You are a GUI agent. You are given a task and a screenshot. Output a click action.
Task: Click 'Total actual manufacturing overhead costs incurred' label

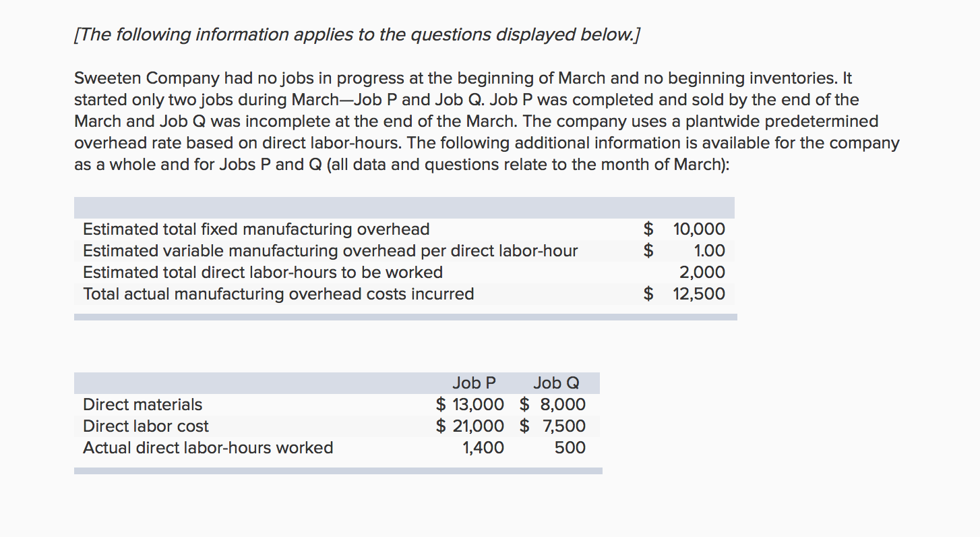[x=278, y=294]
